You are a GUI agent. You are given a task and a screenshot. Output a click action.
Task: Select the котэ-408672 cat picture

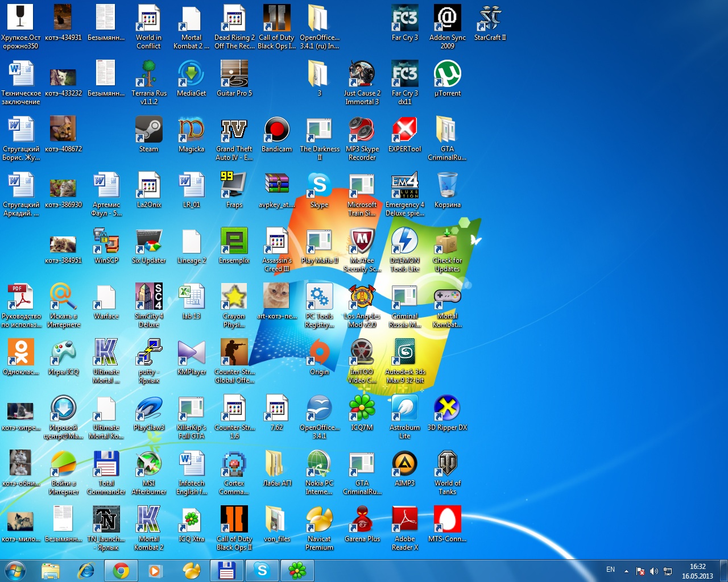point(63,135)
